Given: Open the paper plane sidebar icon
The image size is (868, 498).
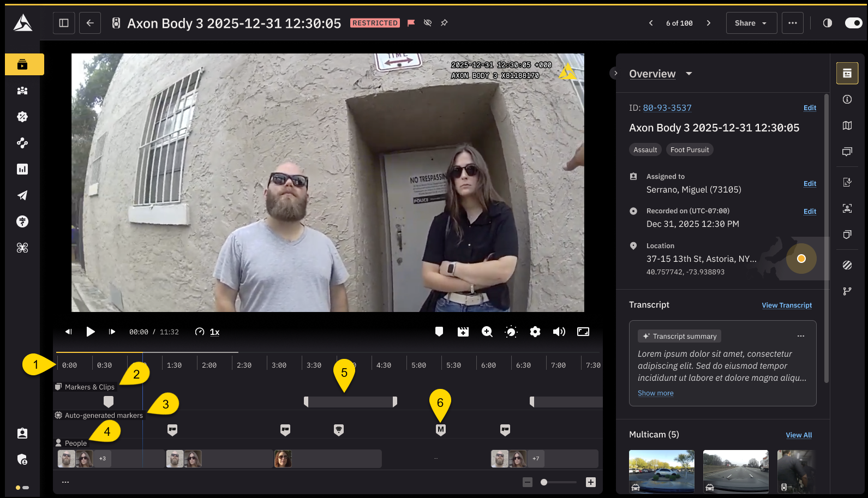Looking at the screenshot, I should tap(22, 195).
